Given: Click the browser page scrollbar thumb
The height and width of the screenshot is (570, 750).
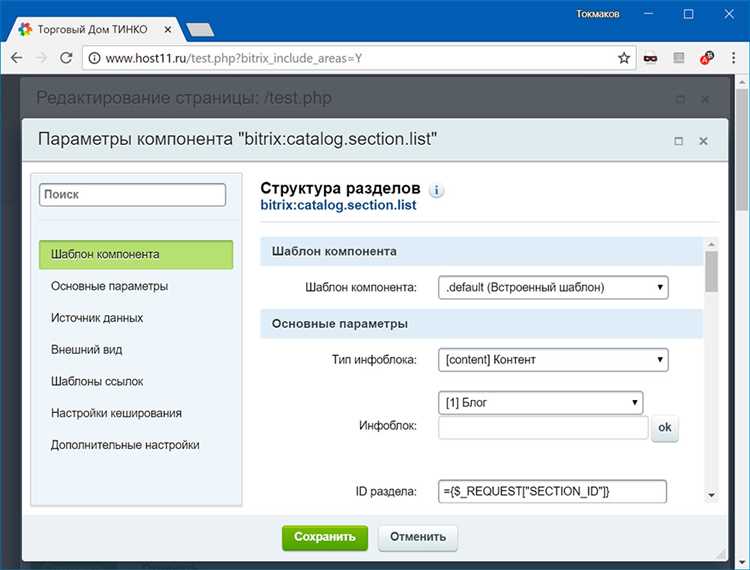Looking at the screenshot, I should point(742,150).
